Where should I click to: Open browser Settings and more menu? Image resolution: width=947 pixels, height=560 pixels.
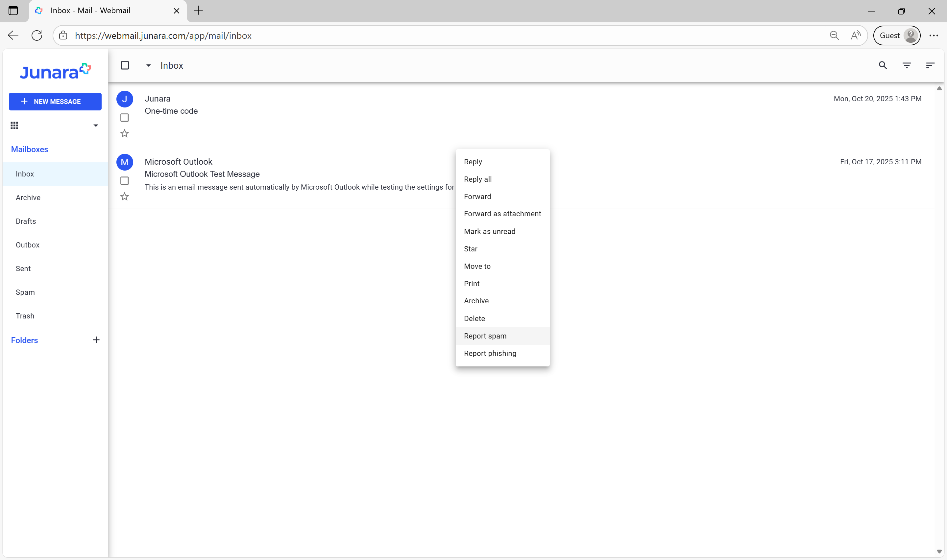pos(934,35)
